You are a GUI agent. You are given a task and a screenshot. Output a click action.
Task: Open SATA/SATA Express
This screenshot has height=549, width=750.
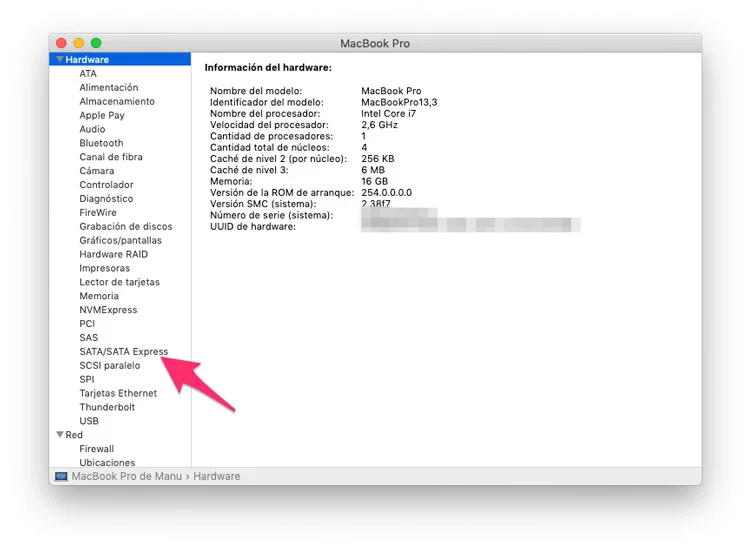[x=124, y=351]
